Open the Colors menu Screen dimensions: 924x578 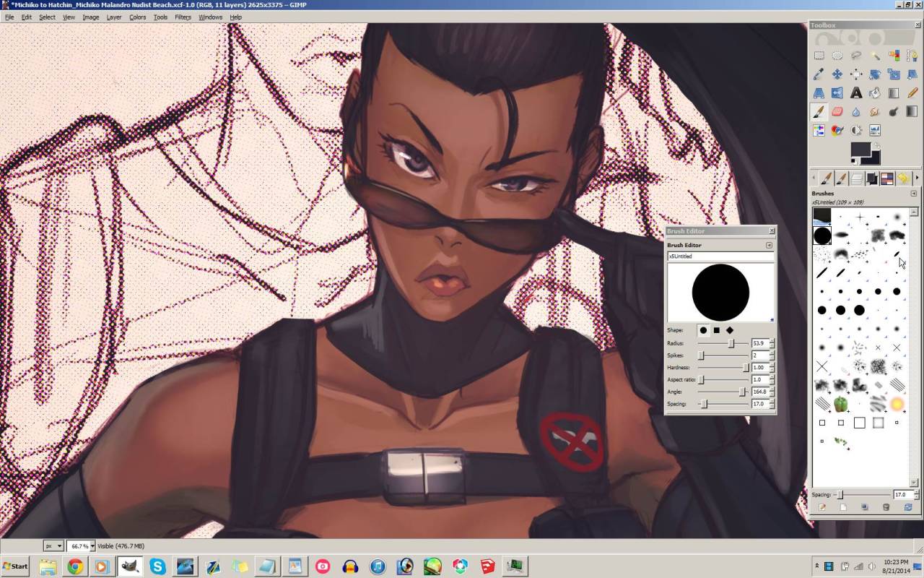[x=137, y=17]
